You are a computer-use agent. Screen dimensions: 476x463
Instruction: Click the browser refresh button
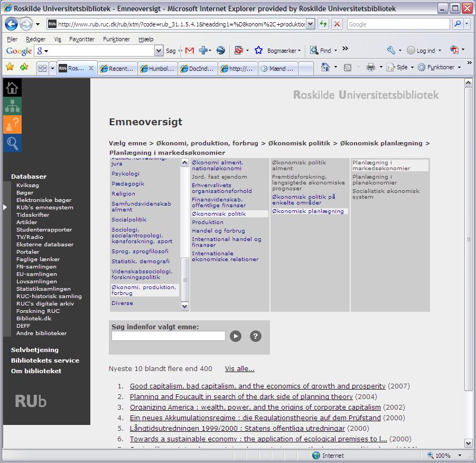[323, 24]
